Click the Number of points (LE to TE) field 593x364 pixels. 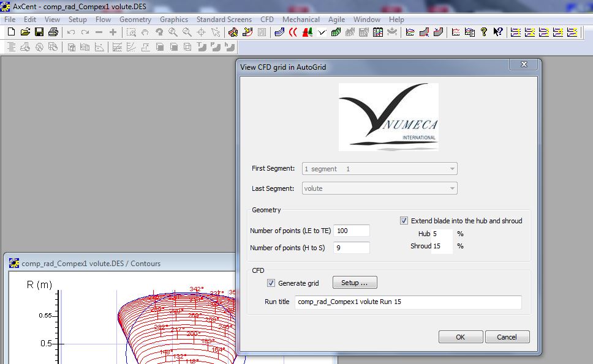(x=352, y=231)
